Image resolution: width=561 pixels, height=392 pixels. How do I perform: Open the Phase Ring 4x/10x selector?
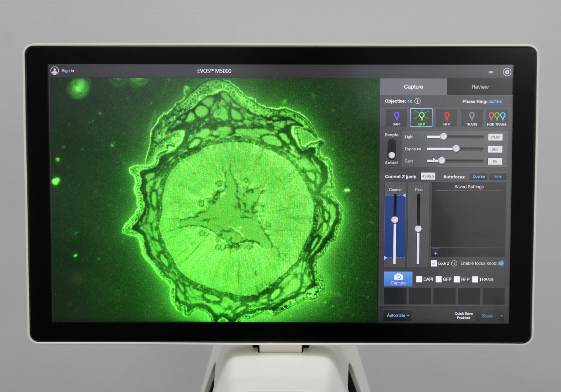tap(495, 102)
